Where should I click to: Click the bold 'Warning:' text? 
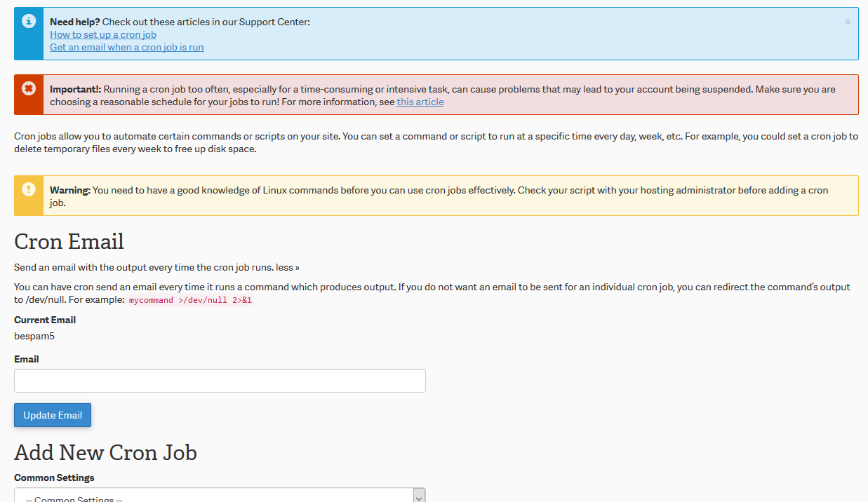point(70,190)
